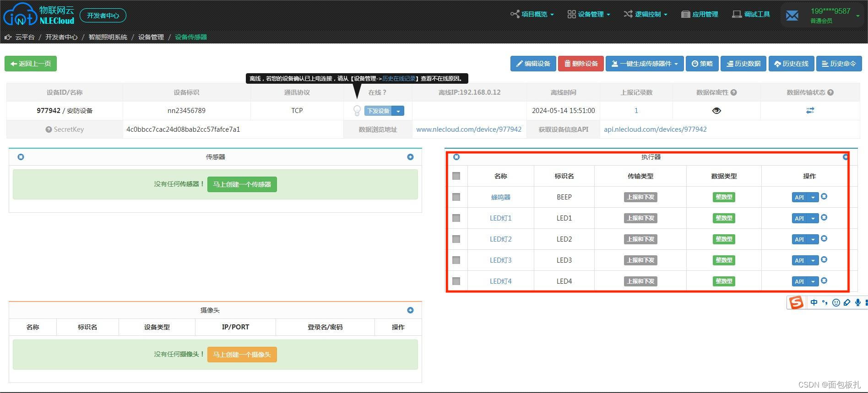Delete the LED灯2 actuator via its x icon
This screenshot has height=393, width=868.
point(824,238)
